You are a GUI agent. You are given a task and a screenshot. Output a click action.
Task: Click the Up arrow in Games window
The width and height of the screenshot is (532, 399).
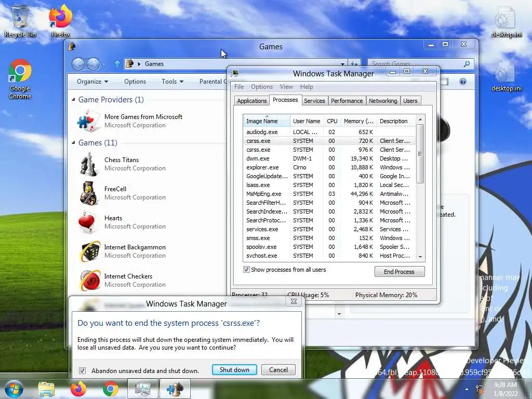coord(117,64)
